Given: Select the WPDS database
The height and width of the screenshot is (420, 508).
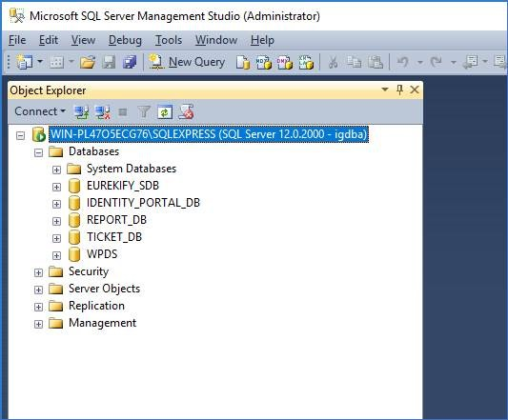Looking at the screenshot, I should [x=102, y=254].
